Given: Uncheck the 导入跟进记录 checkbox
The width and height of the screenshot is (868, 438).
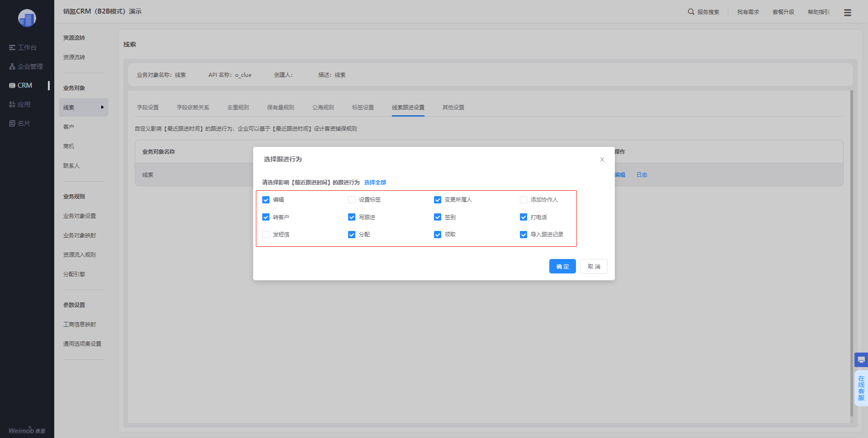Looking at the screenshot, I should [x=524, y=235].
